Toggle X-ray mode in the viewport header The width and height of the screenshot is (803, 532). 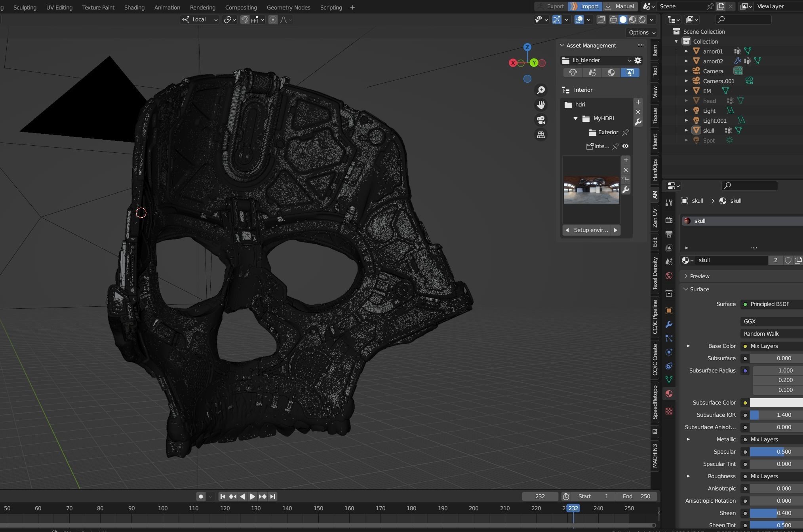coord(601,20)
